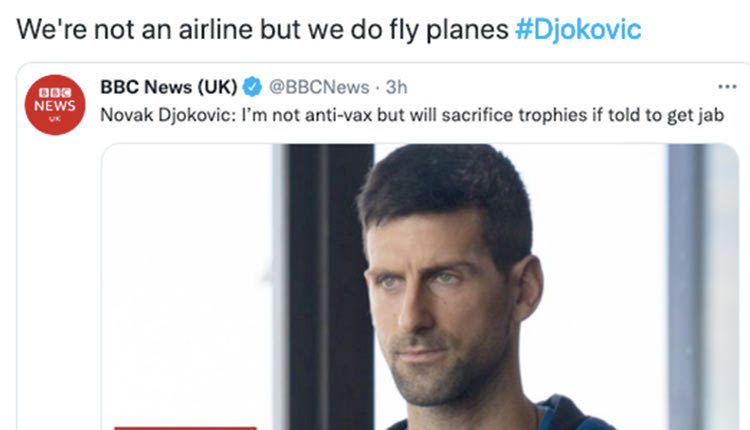Viewport: 750px width, 430px height.
Task: Open the BBC News (UK) display name
Action: [169, 87]
